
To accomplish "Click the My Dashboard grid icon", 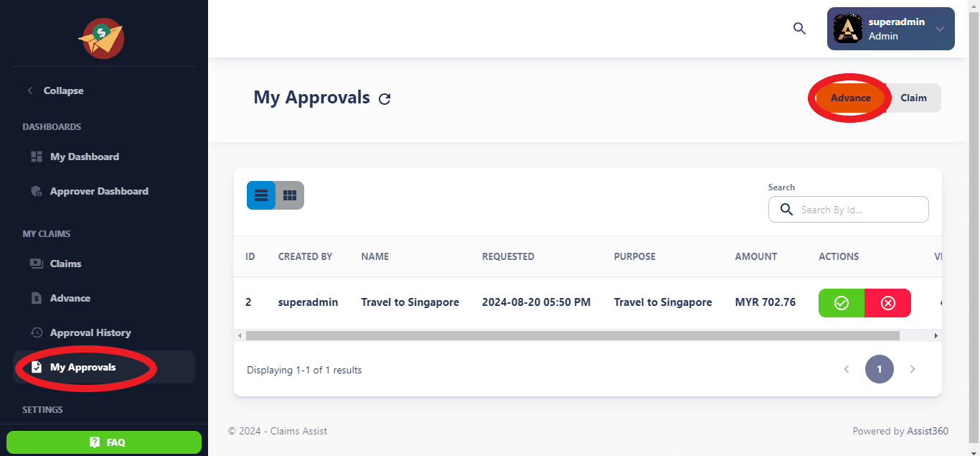I will coord(37,157).
